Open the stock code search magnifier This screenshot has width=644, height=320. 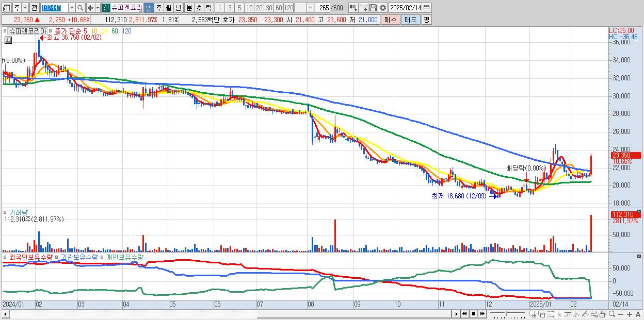pyautogui.click(x=81, y=8)
